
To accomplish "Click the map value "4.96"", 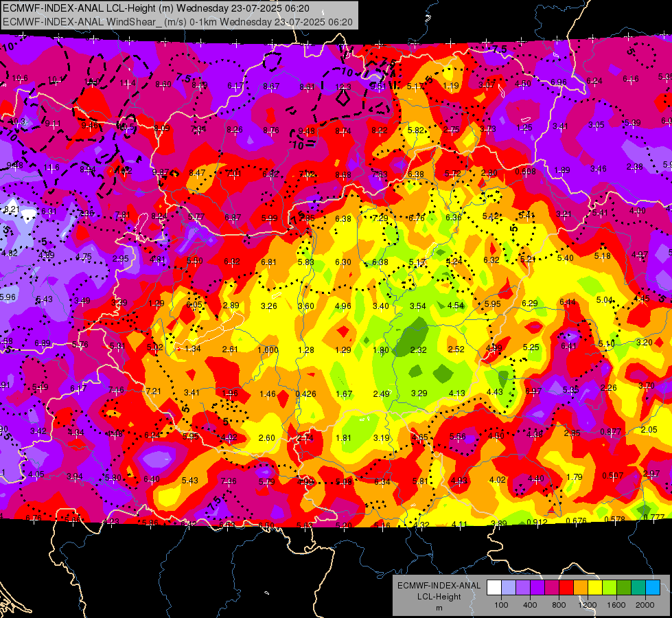I will coord(343,306).
